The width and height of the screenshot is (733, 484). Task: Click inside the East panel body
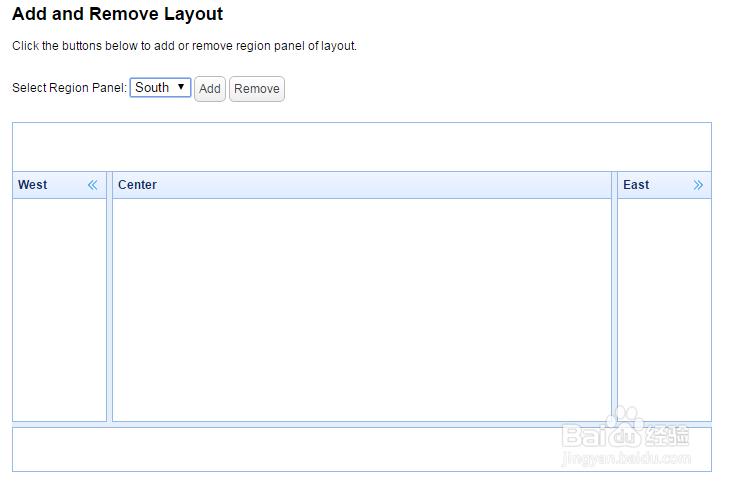[x=664, y=310]
